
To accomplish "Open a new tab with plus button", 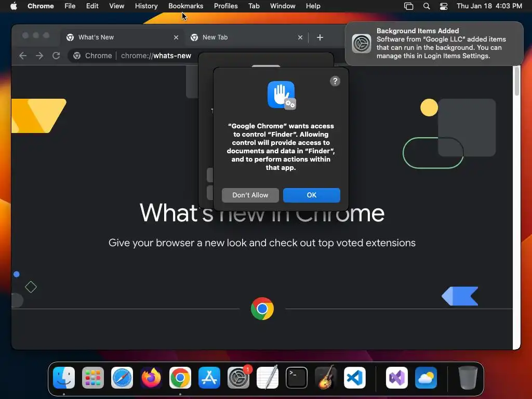I will tap(320, 37).
